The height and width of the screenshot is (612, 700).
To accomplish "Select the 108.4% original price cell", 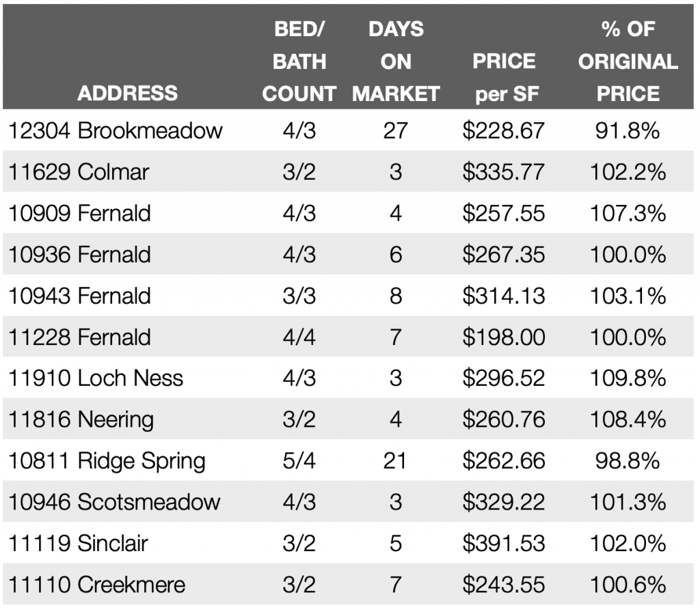I will pyautogui.click(x=628, y=420).
